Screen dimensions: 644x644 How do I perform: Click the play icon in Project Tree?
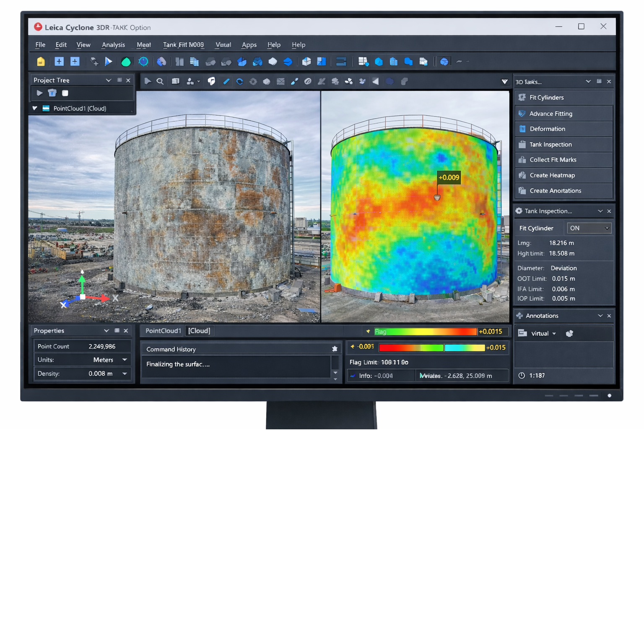coord(39,93)
